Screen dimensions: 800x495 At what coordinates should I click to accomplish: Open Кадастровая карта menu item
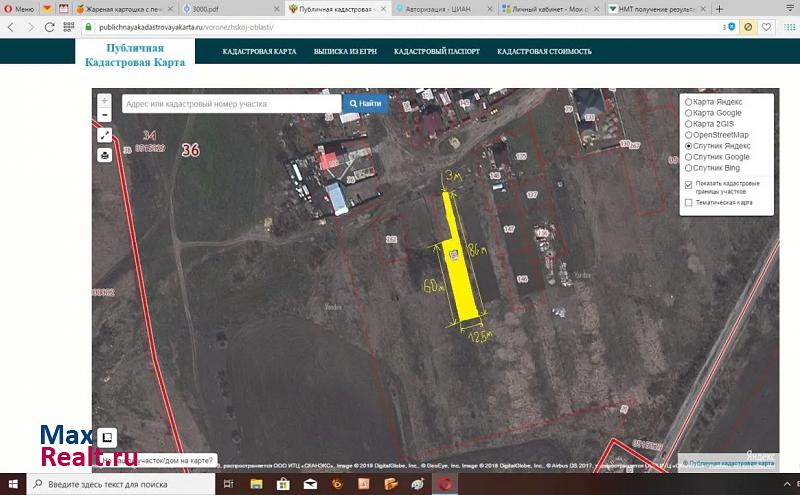pos(258,51)
